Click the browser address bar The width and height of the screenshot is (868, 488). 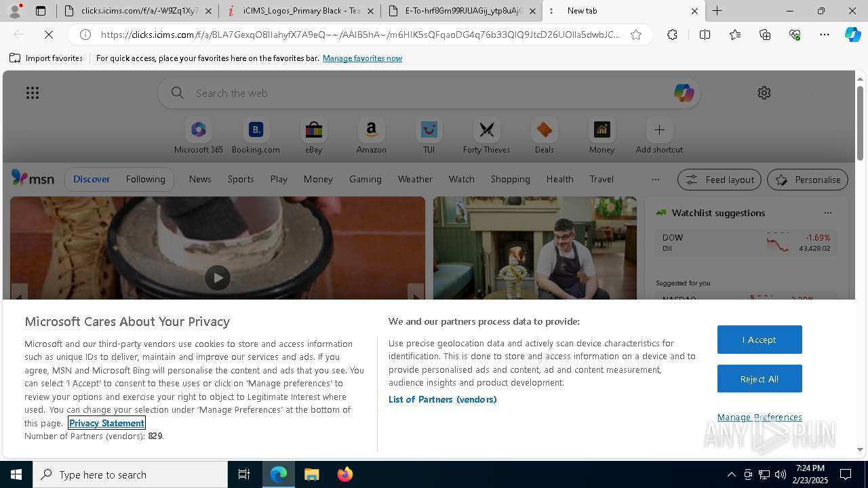[x=359, y=35]
